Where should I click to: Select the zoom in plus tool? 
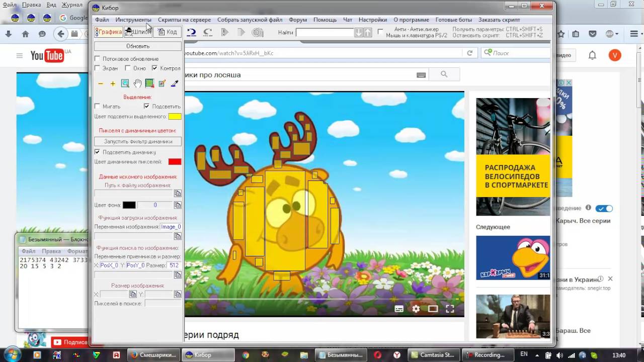tap(113, 83)
